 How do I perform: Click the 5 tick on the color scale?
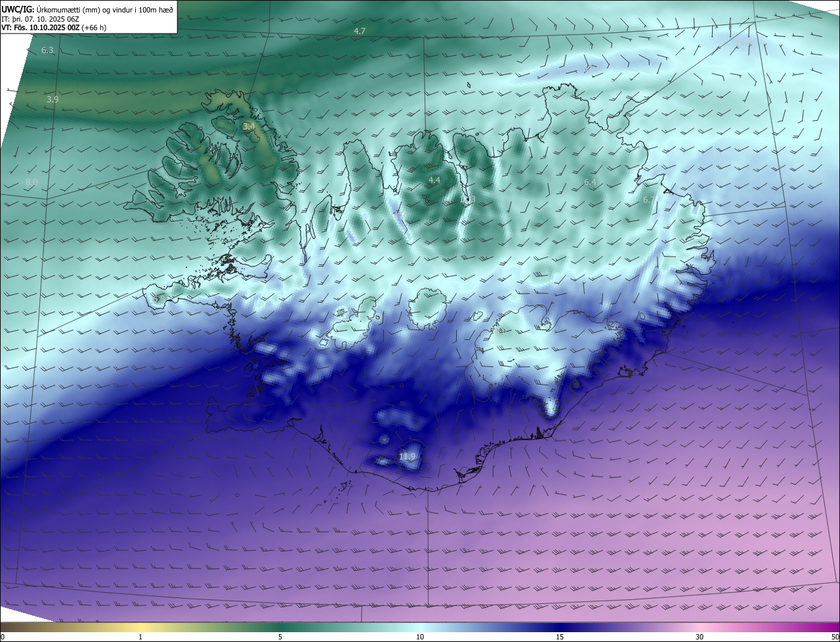click(280, 637)
